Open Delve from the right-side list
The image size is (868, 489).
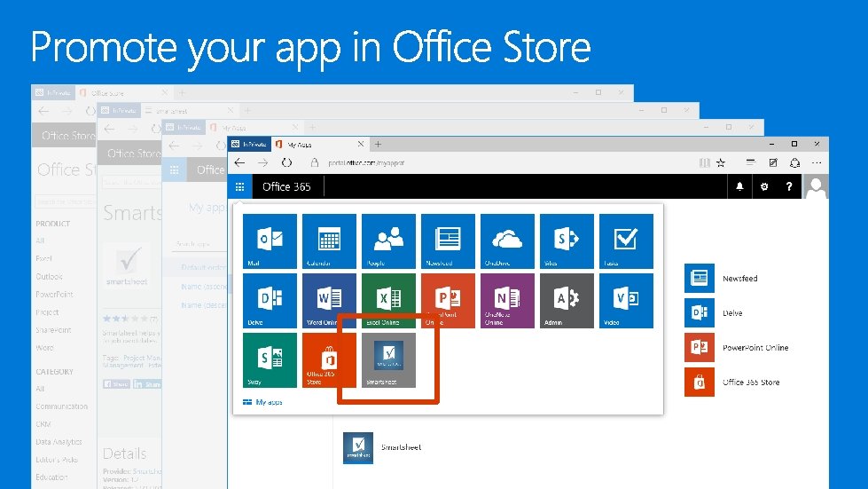tap(714, 313)
